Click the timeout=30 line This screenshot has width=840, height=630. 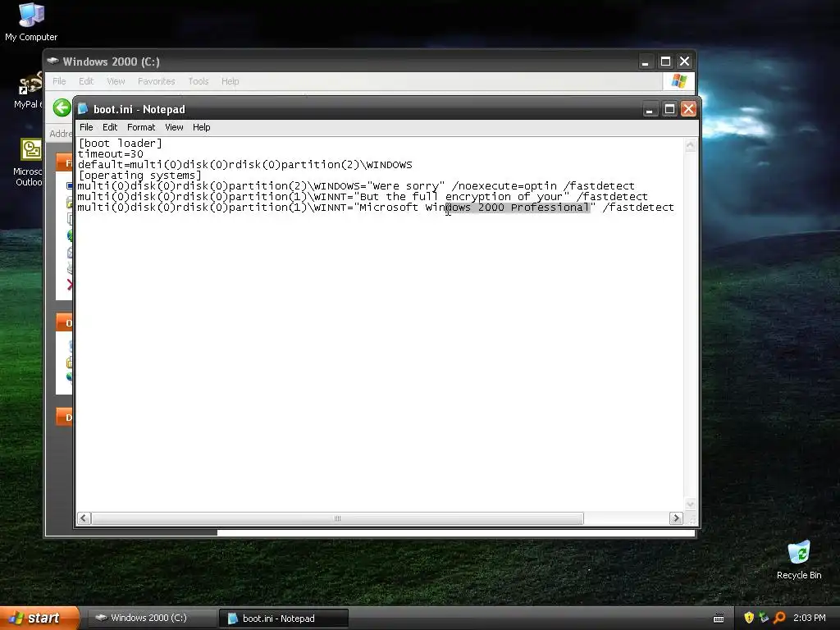[x=111, y=153]
